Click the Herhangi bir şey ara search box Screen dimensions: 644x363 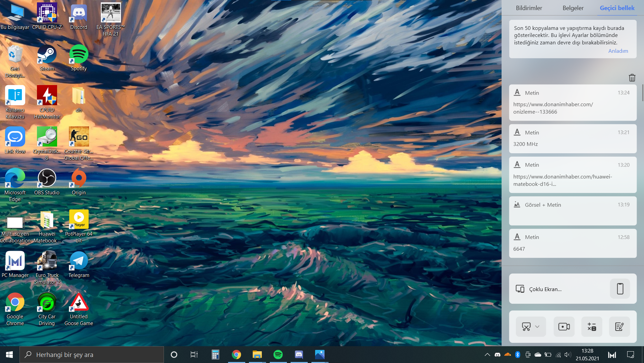(x=92, y=355)
